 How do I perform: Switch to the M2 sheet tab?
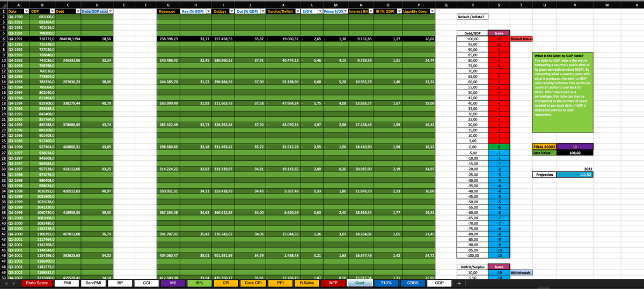[x=173, y=283]
